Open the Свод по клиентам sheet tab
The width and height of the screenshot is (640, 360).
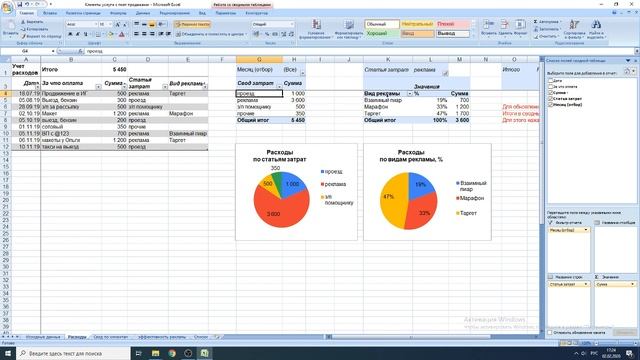pyautogui.click(x=111, y=337)
